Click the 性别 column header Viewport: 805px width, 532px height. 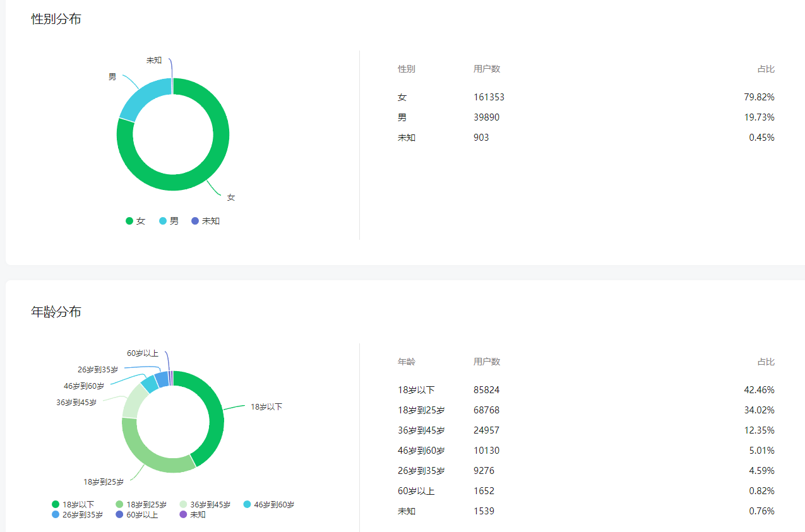pyautogui.click(x=407, y=69)
